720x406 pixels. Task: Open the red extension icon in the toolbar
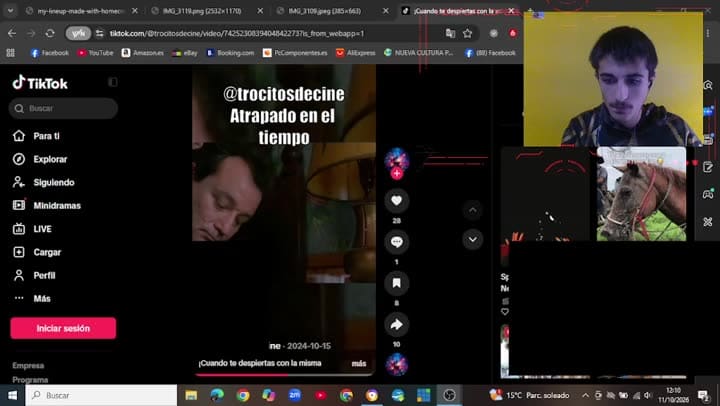click(513, 33)
